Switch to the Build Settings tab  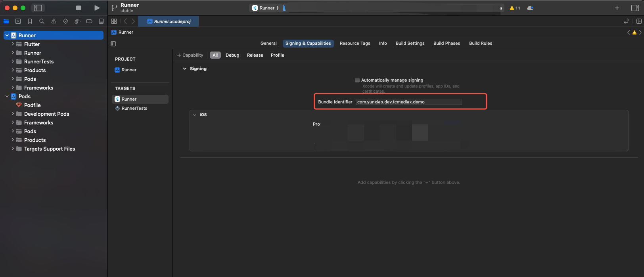410,43
